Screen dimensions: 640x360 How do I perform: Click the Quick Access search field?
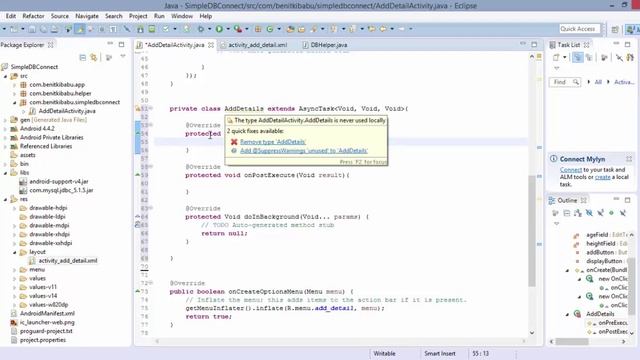(580, 29)
